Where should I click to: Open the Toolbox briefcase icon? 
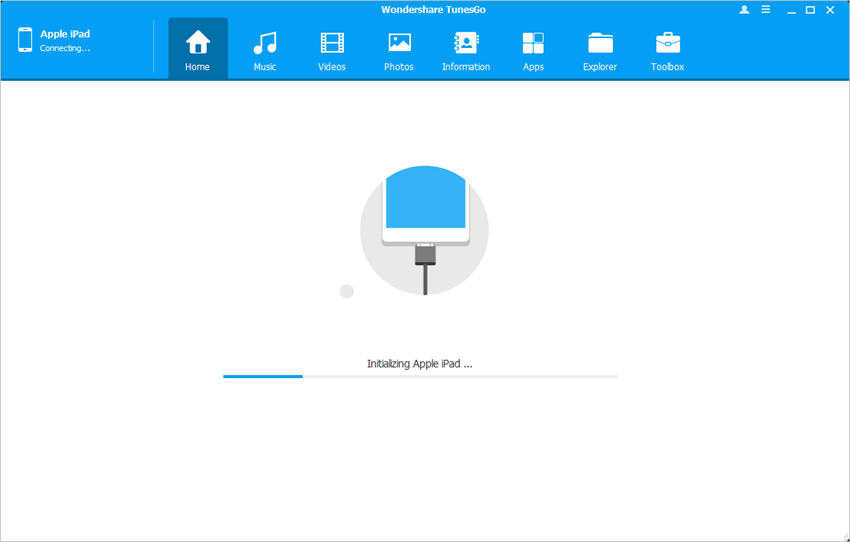coord(667,43)
